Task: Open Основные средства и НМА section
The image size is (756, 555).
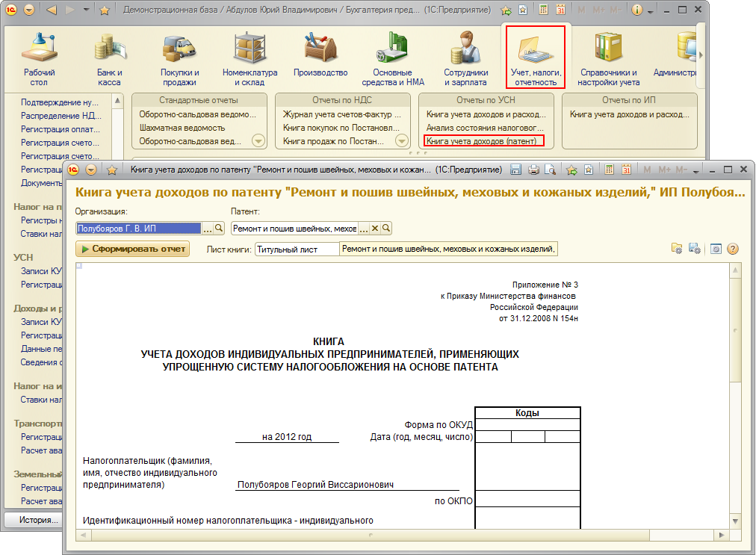Action: click(393, 59)
